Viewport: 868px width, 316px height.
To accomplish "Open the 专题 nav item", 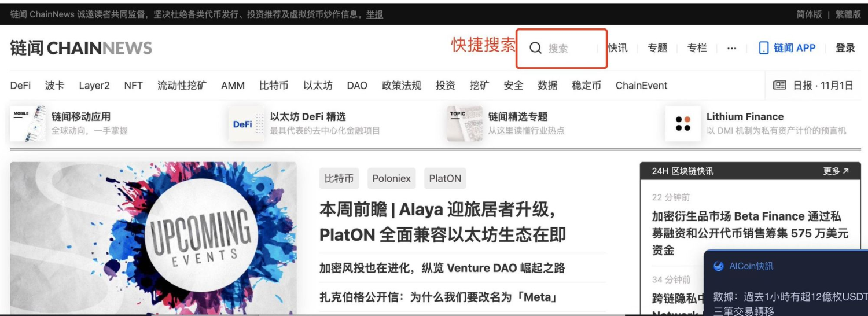I will tap(657, 48).
